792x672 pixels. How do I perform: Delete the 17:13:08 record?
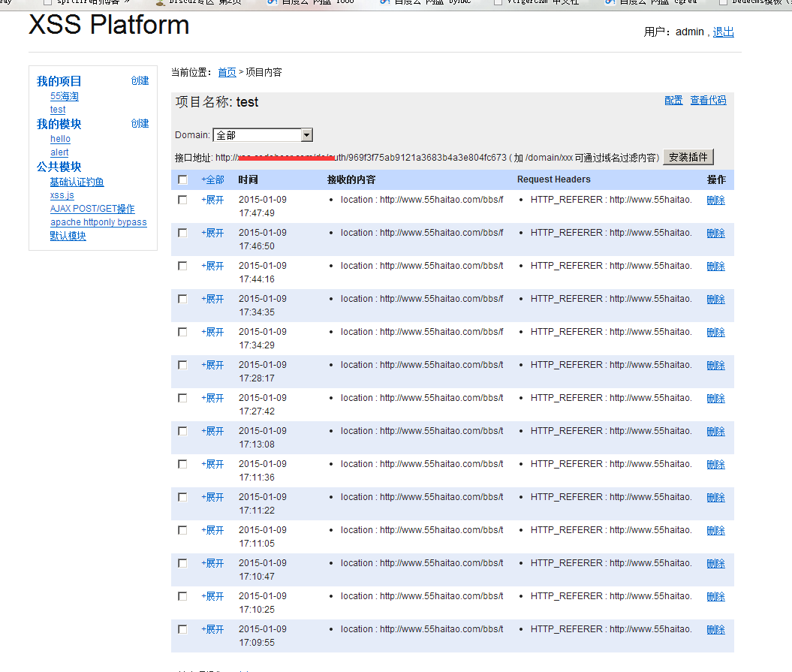pyautogui.click(x=715, y=432)
